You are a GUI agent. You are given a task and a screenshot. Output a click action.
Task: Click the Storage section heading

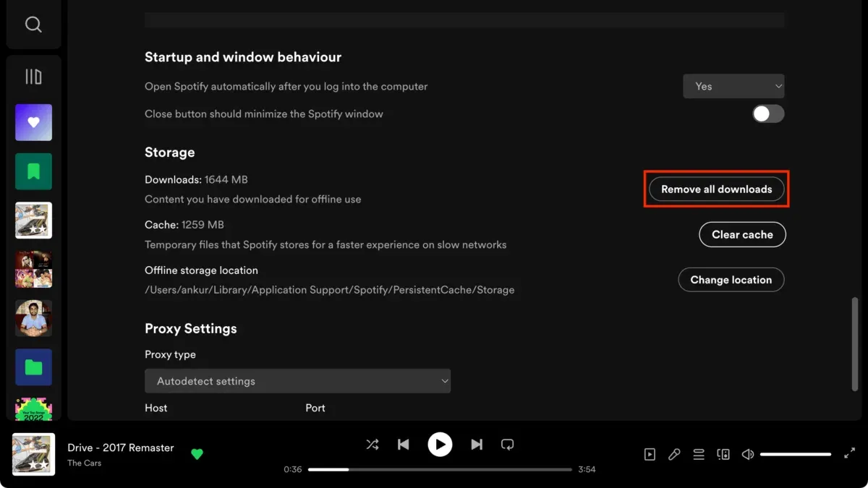pos(170,153)
